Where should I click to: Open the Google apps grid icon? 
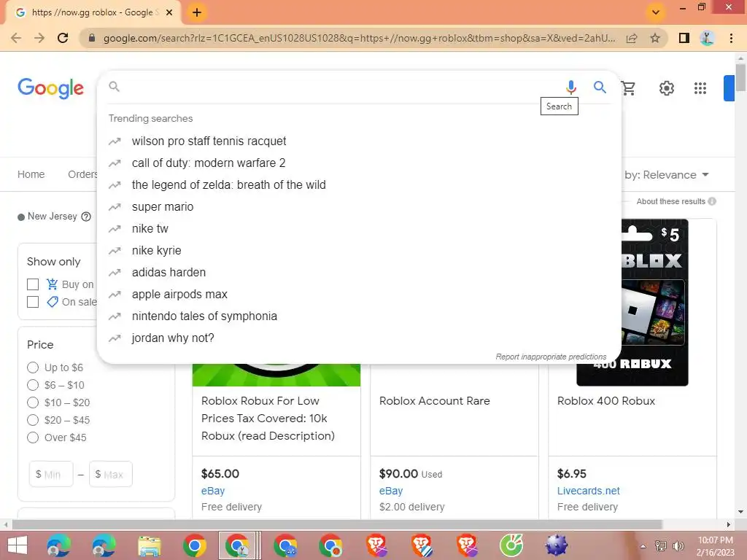tap(700, 88)
